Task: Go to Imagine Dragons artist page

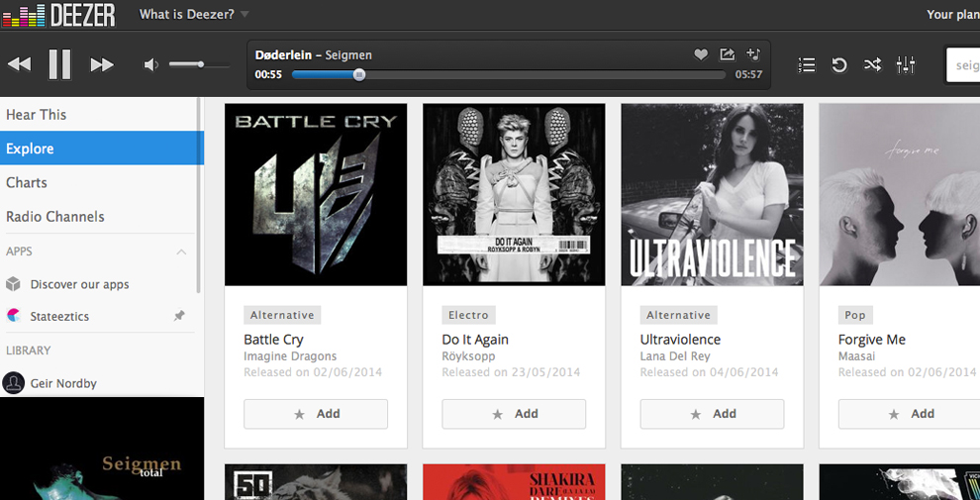Action: (x=290, y=356)
